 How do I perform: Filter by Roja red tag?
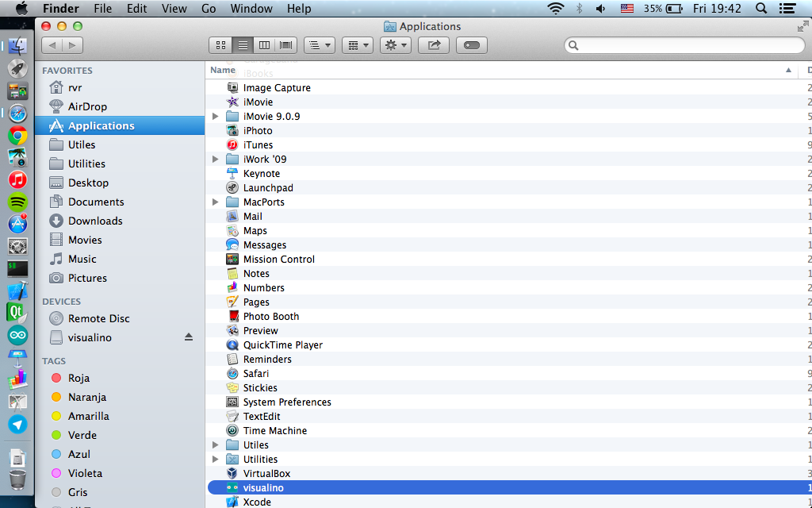[120, 378]
